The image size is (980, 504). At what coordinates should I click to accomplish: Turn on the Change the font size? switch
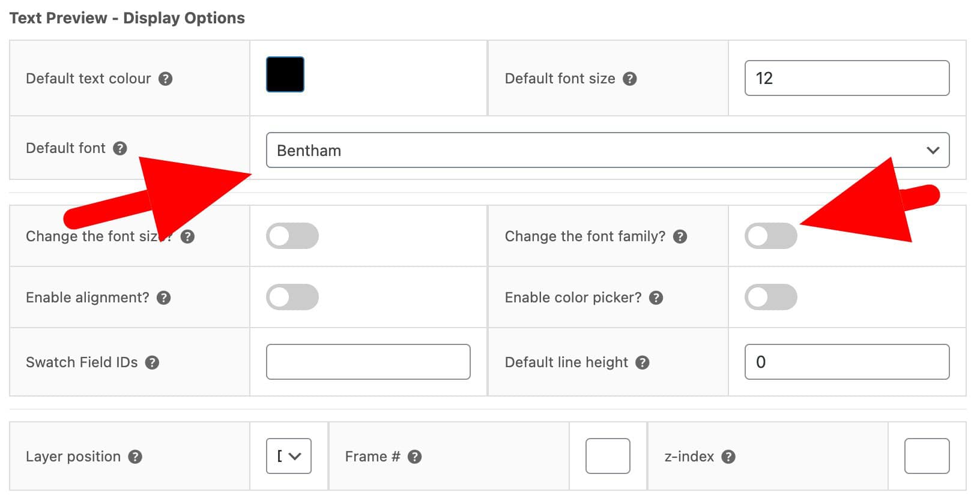[292, 236]
